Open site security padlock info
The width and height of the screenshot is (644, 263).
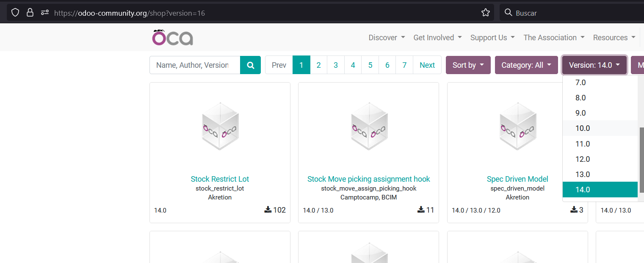(30, 13)
